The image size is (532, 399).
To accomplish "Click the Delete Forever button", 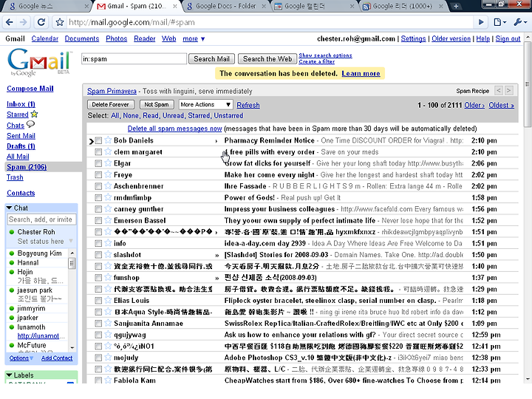I will 111,104.
